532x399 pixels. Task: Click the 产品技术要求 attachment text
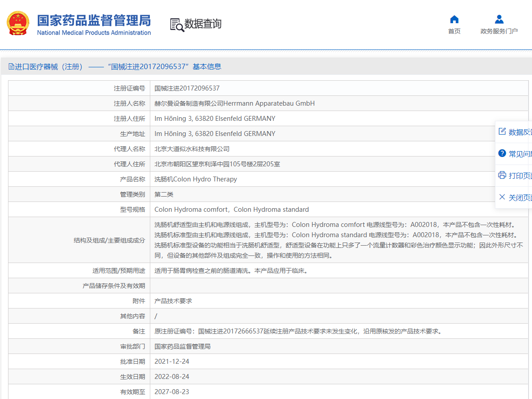pos(173,301)
